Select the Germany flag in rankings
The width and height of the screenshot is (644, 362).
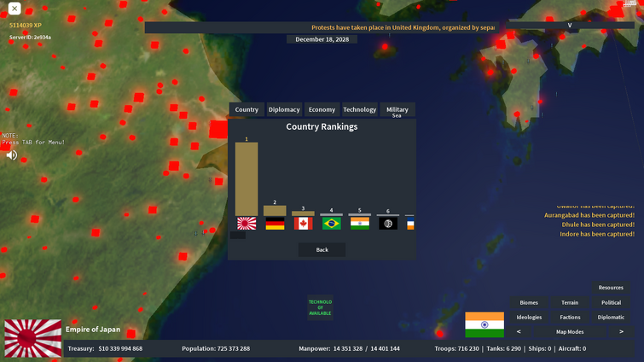[x=275, y=224]
